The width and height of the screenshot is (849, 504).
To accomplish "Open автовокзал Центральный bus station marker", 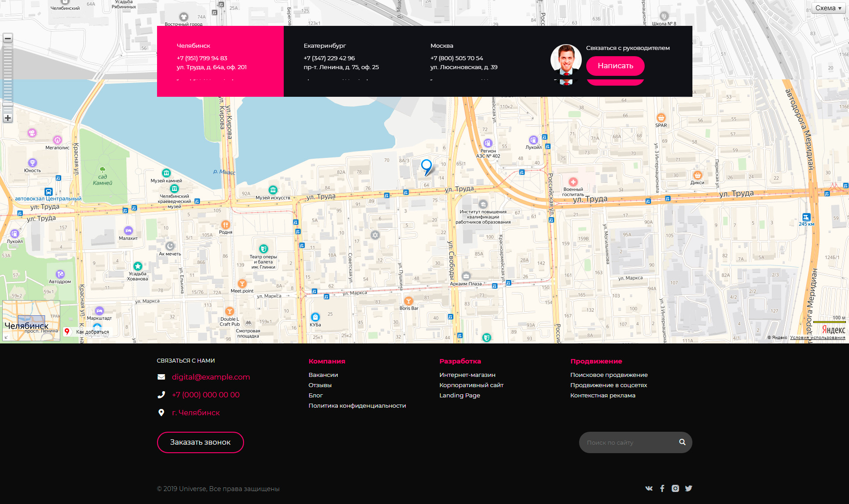I will [x=49, y=192].
